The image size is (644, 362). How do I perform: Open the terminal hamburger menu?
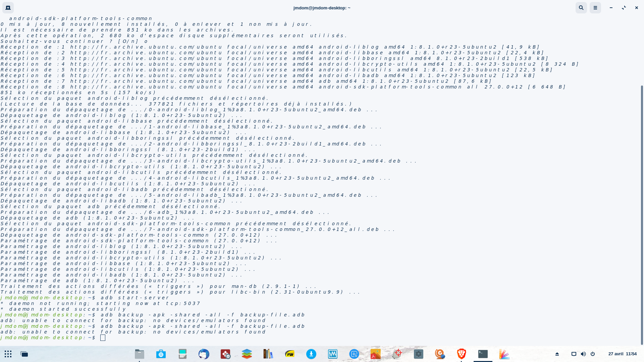point(595,8)
